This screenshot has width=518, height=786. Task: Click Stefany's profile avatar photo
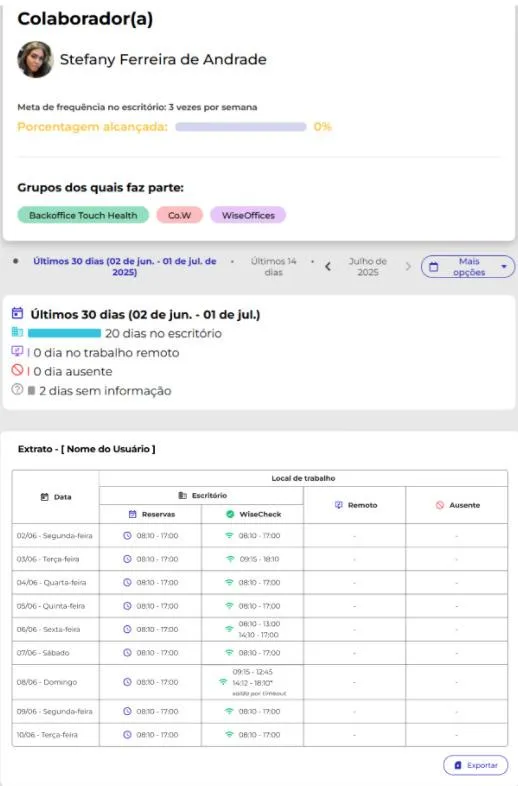(35, 60)
